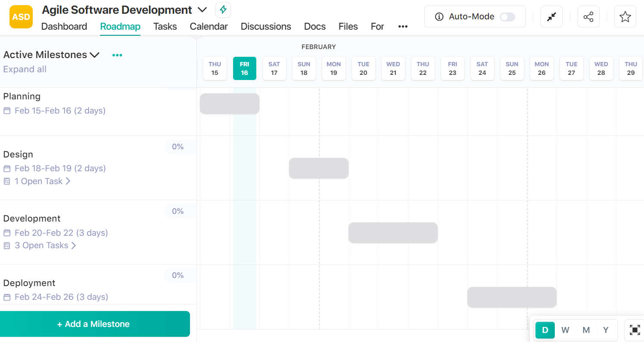Click the fullscreen expand icon bottom right
The height and width of the screenshot is (342, 644).
635,330
